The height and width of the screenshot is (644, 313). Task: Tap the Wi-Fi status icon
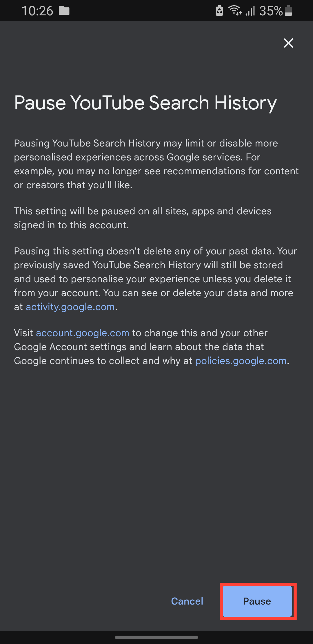[235, 11]
